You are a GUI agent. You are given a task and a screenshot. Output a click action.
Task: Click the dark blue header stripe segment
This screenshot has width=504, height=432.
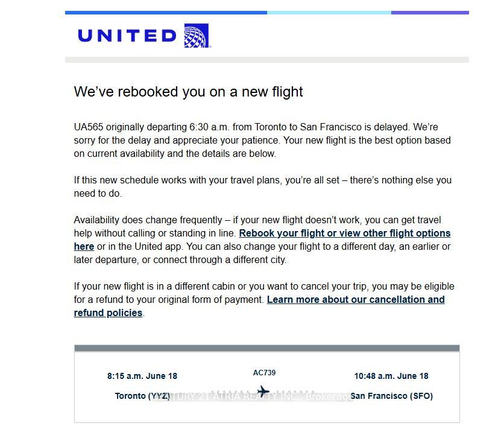coord(166,13)
